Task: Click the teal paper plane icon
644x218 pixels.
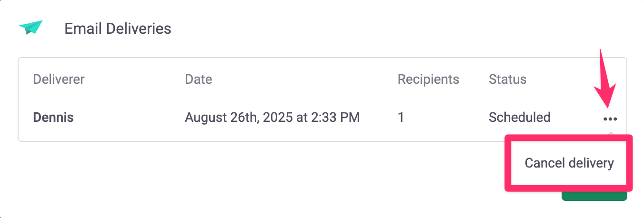Action: click(x=31, y=28)
